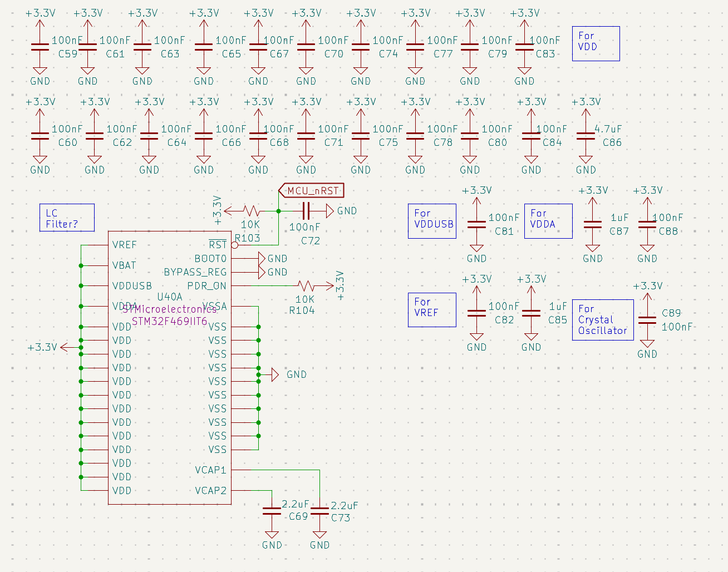This screenshot has height=572, width=728.
Task: Select the horizontal C72 capacitor symbol
Action: 305,211
